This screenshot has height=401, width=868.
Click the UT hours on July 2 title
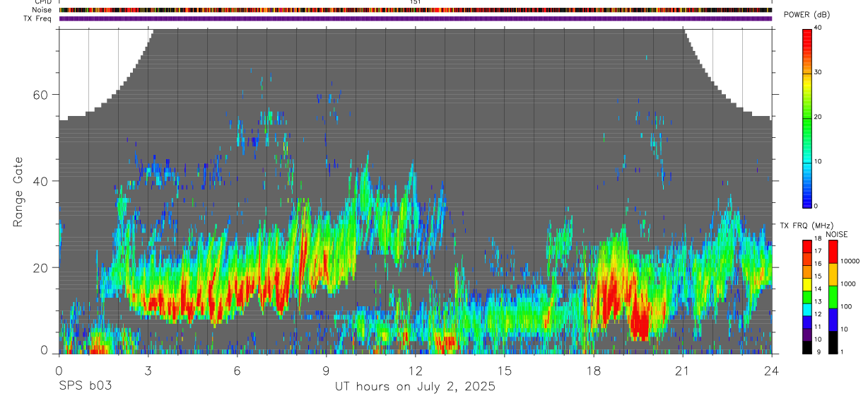(x=415, y=387)
